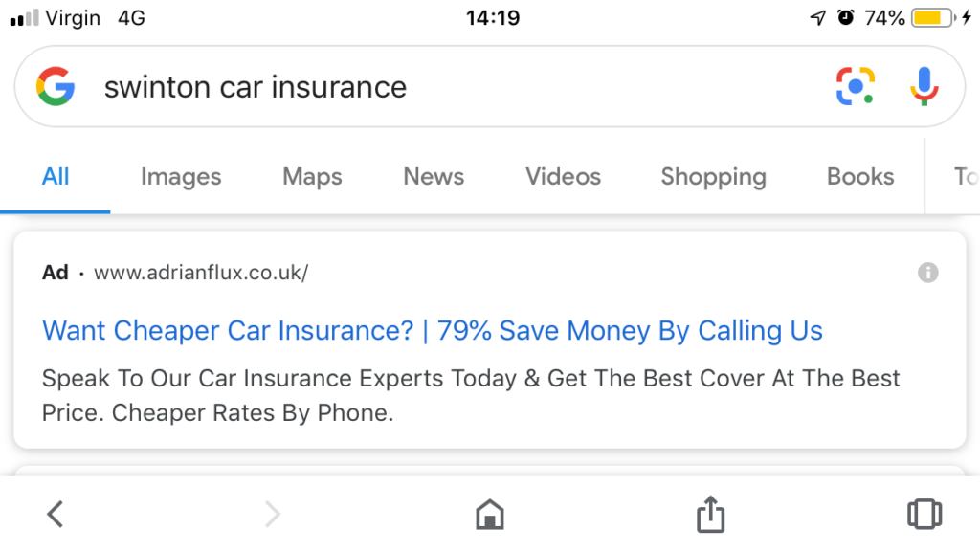Switch to the Images tab

[x=181, y=177]
